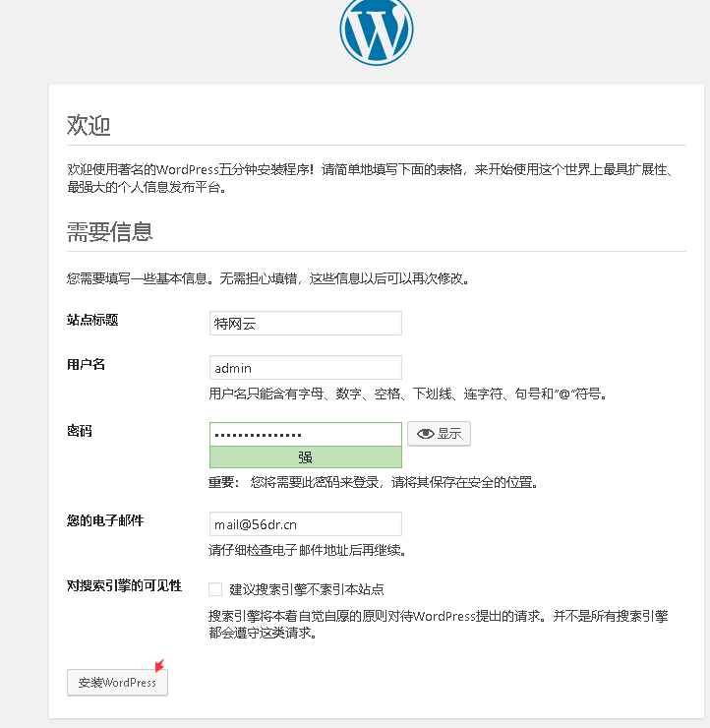
Task: Click the WordPress logo at top
Action: click(x=377, y=31)
